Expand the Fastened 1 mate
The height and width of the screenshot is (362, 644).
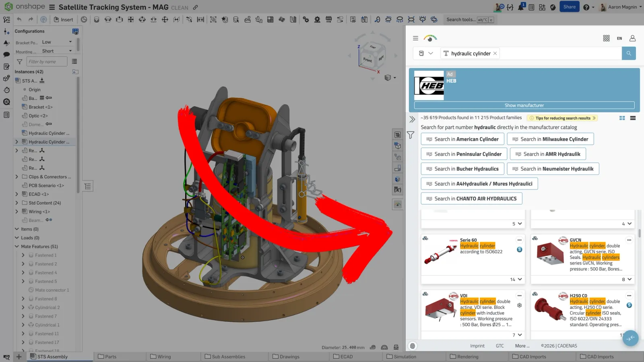(x=23, y=255)
